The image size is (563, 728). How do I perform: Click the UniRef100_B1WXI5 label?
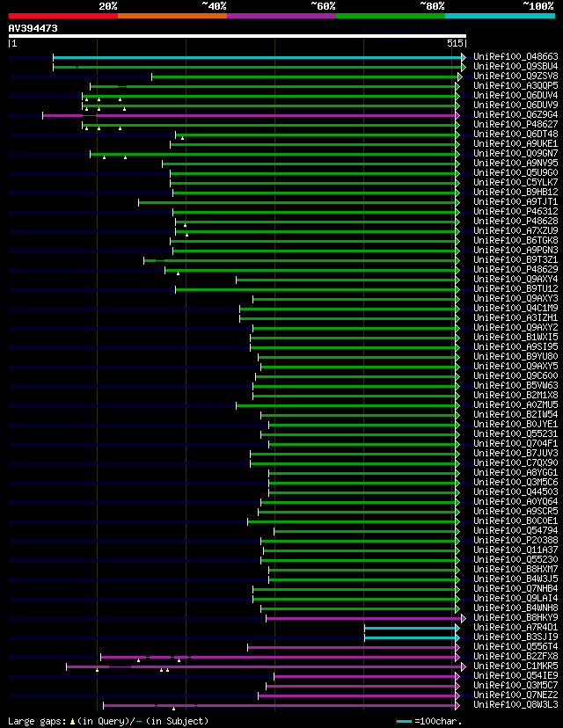pos(515,337)
